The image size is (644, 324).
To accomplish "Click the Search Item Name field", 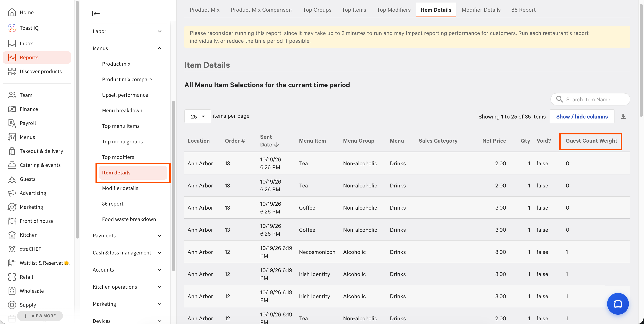I will pos(590,99).
